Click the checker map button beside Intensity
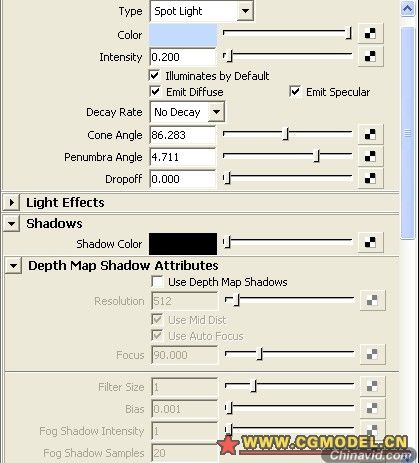 coord(370,56)
